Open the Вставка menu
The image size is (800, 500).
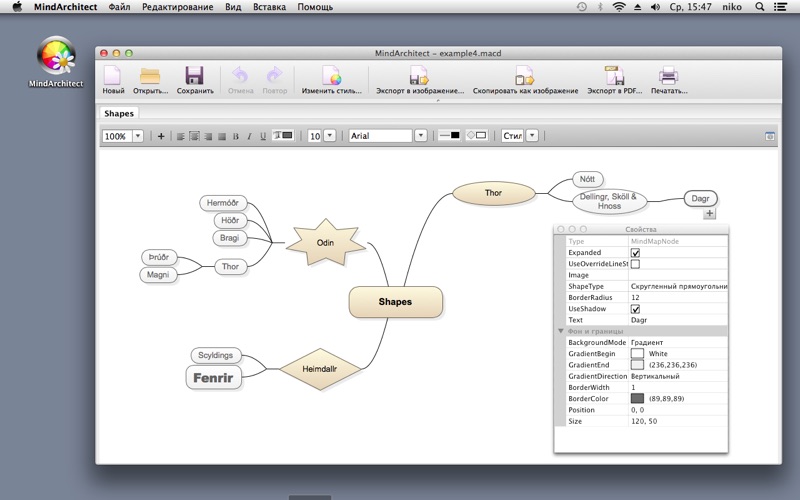pos(269,7)
